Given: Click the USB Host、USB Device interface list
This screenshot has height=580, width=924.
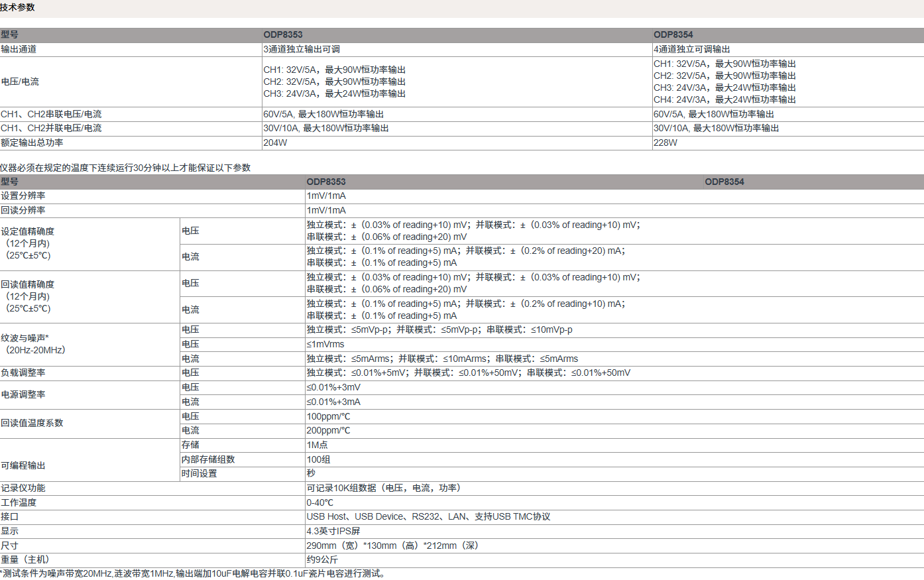Looking at the screenshot, I should pyautogui.click(x=428, y=516).
